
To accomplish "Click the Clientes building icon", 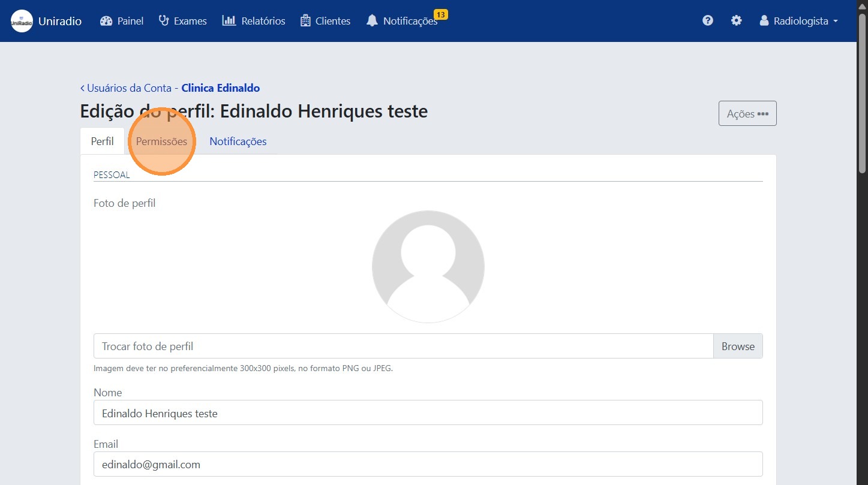I will click(306, 20).
